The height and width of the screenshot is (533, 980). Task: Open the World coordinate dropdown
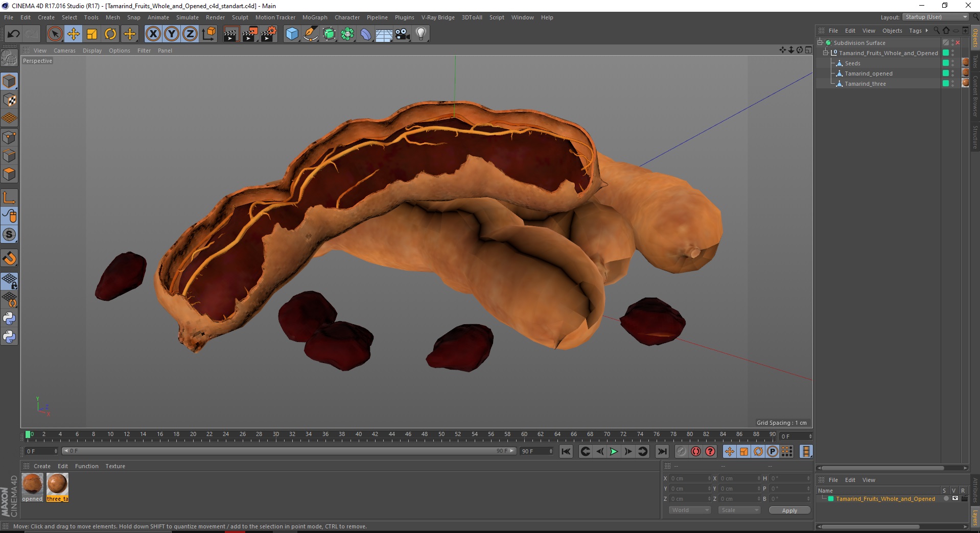[x=690, y=510]
